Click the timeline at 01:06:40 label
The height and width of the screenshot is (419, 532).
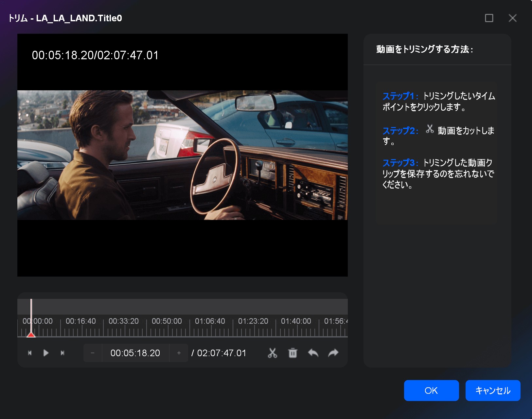tap(210, 321)
